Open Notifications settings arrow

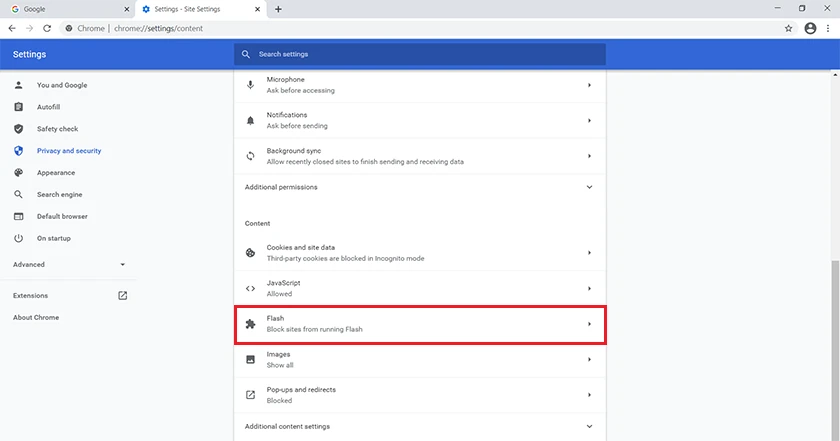point(589,121)
